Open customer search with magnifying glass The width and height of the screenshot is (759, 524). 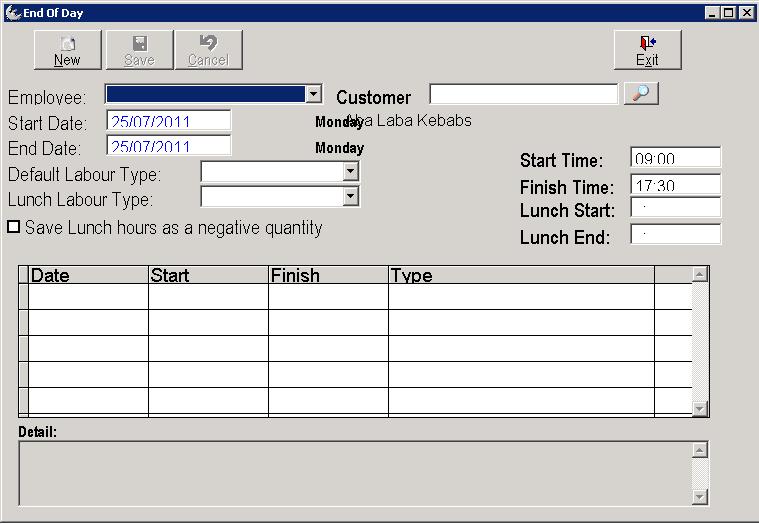pyautogui.click(x=641, y=94)
